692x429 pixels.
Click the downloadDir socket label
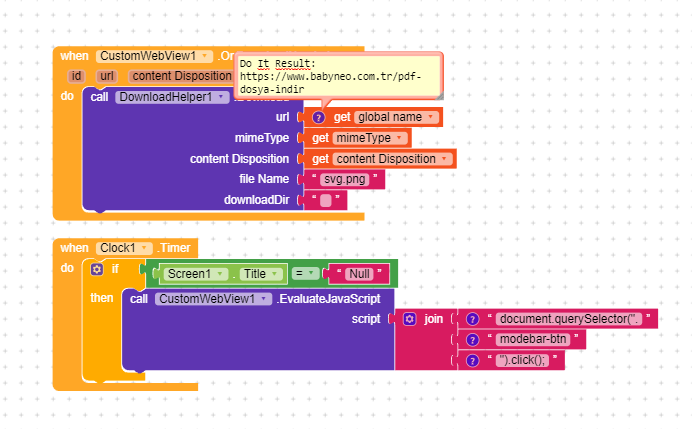[x=256, y=200]
